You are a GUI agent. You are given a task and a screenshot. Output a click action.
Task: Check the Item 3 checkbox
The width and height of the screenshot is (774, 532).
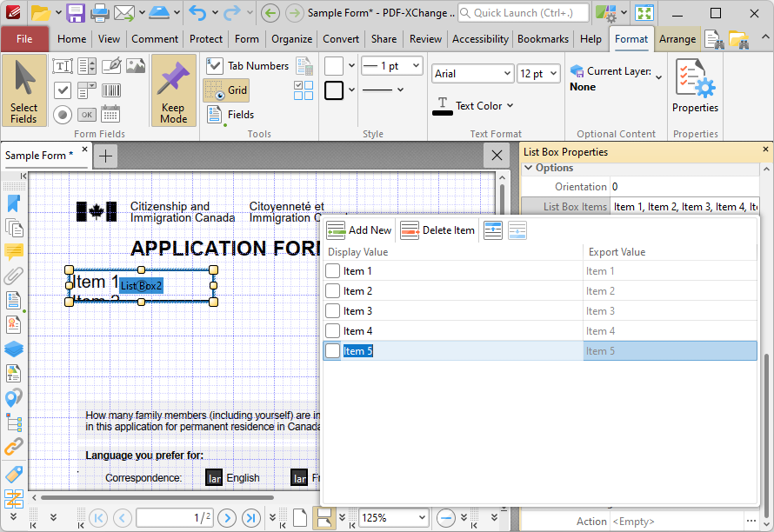(333, 311)
